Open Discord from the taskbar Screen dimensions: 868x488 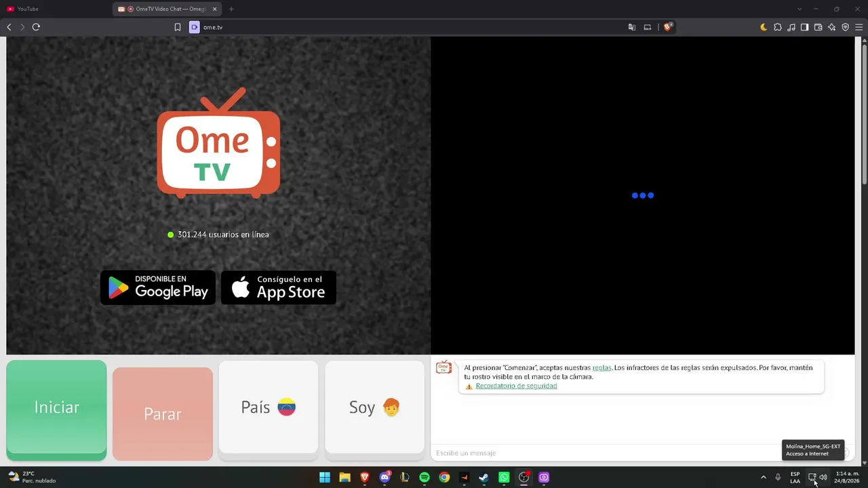point(384,477)
